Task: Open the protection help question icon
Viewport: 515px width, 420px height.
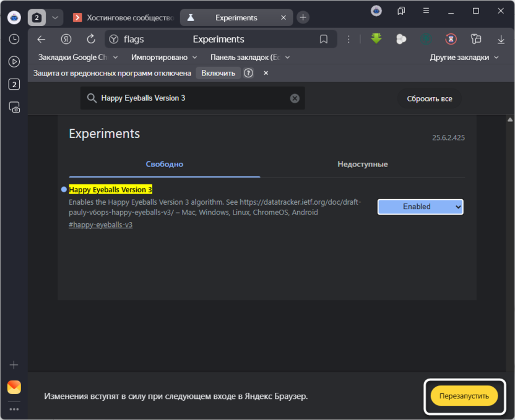Action: tap(248, 73)
